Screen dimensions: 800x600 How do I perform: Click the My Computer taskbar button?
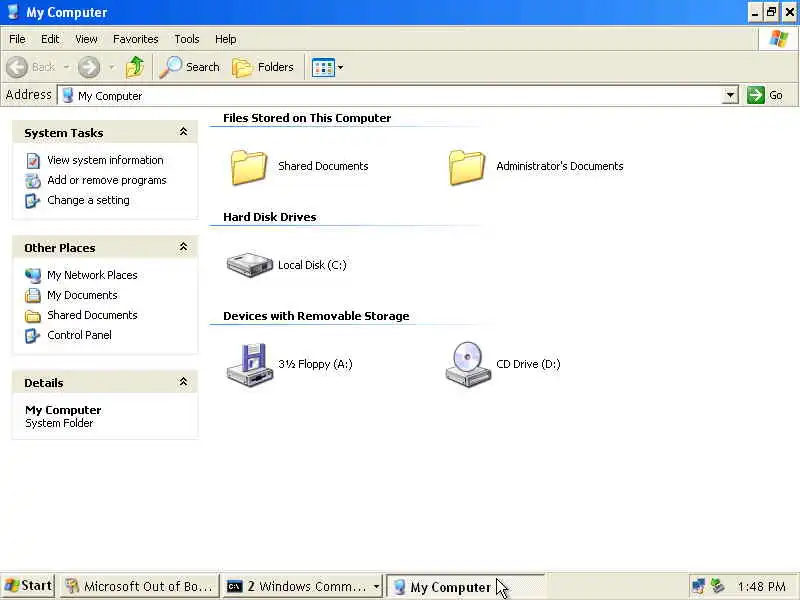point(465,587)
